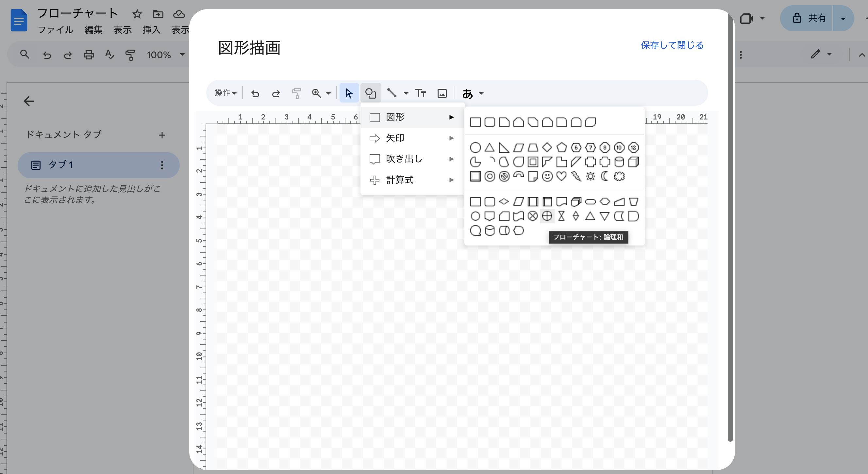Select the フローチャート: 論理和 shape
The image size is (868, 474).
tap(547, 216)
